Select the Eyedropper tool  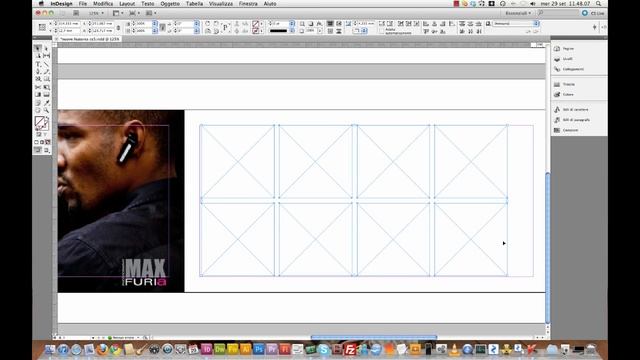pyautogui.click(x=47, y=103)
